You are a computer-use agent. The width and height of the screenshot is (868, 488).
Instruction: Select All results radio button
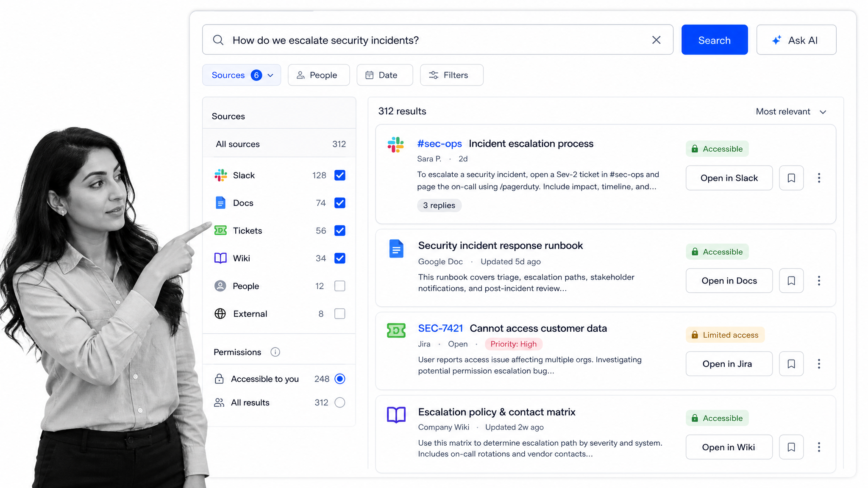[340, 402]
